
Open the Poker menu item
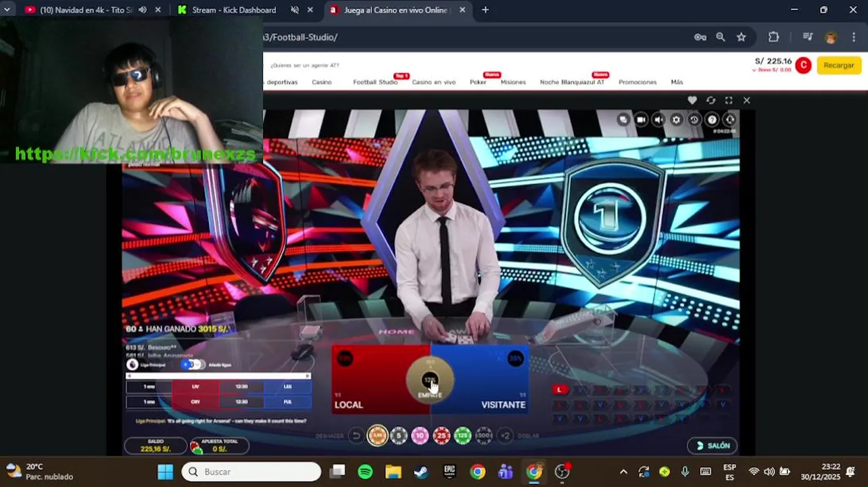click(478, 82)
